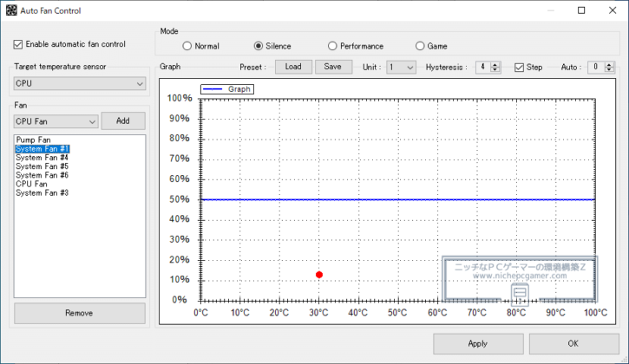Viewport: 629px width, 364px height.
Task: Choose Performance mode
Action: (x=333, y=46)
